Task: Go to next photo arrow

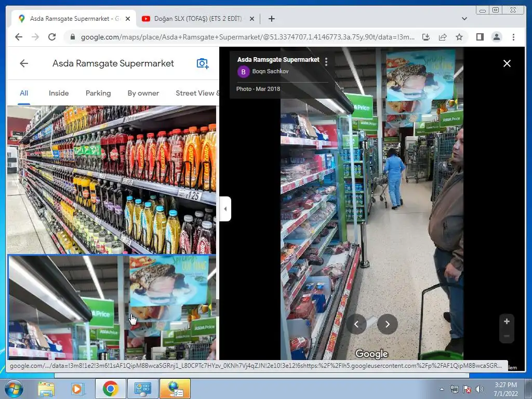Action: 388,324
